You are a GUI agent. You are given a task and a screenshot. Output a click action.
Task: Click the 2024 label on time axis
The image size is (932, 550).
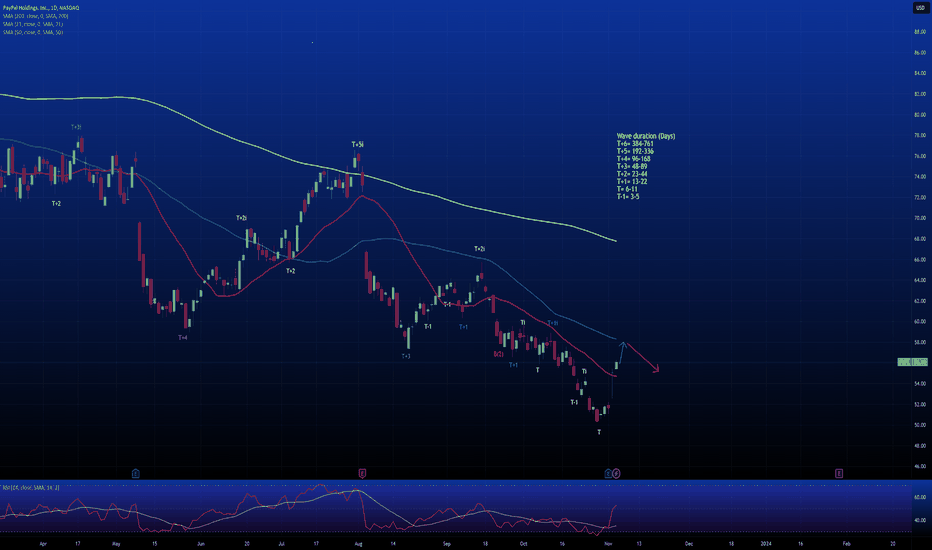click(x=766, y=544)
